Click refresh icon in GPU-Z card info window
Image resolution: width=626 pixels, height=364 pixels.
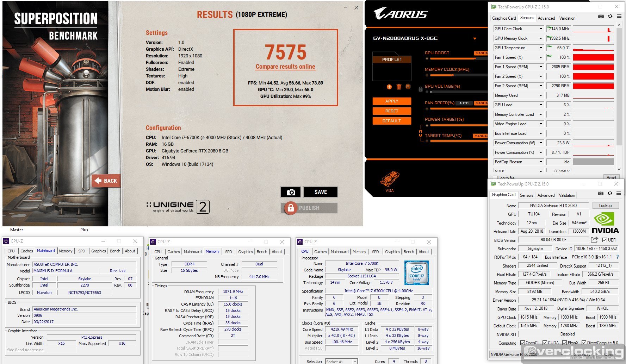610,193
